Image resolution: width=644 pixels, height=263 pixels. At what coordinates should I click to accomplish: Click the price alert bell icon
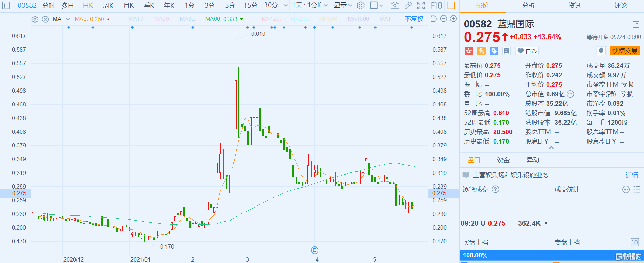point(601,51)
